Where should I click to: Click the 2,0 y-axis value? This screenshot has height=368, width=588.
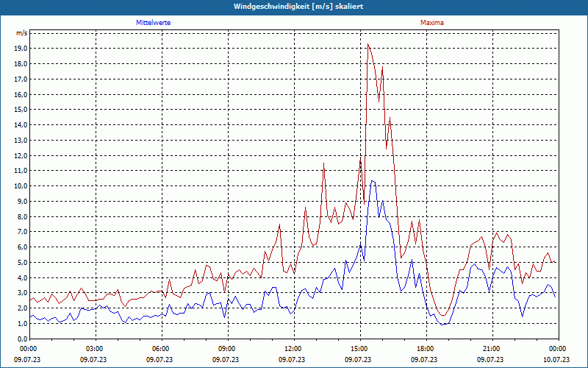22,308
